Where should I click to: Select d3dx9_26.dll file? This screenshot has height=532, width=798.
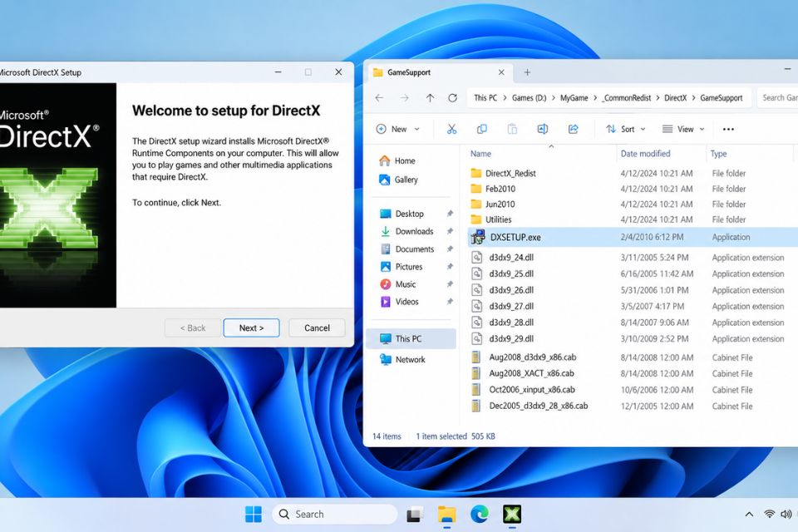[x=511, y=290]
